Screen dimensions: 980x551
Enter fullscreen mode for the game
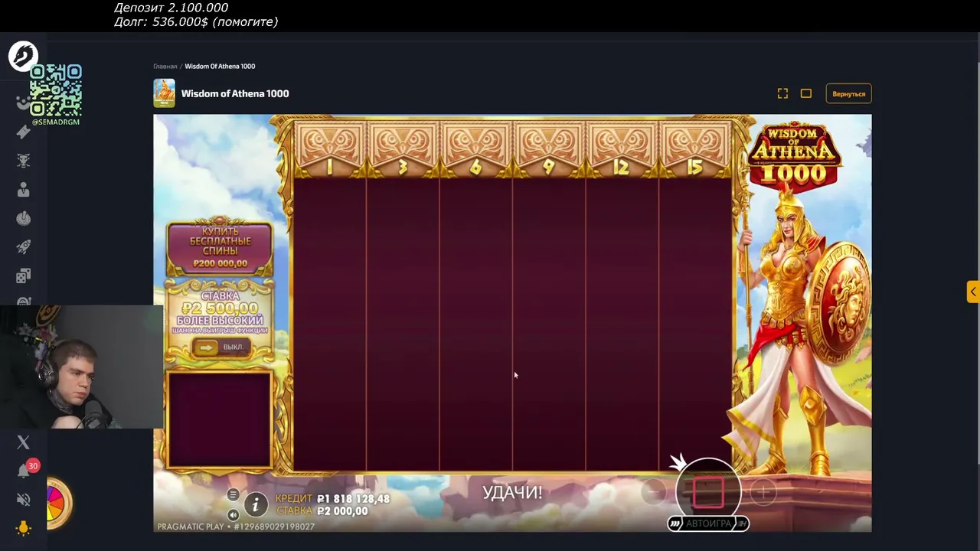coord(782,93)
